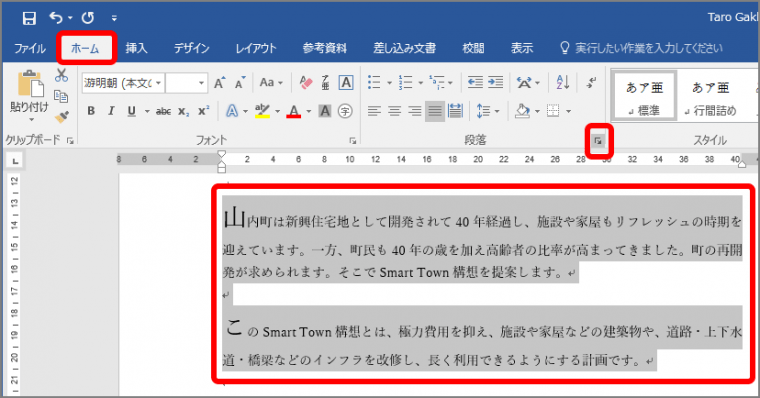Apply paragraph shading paint bucket
The image size is (760, 398).
(522, 111)
